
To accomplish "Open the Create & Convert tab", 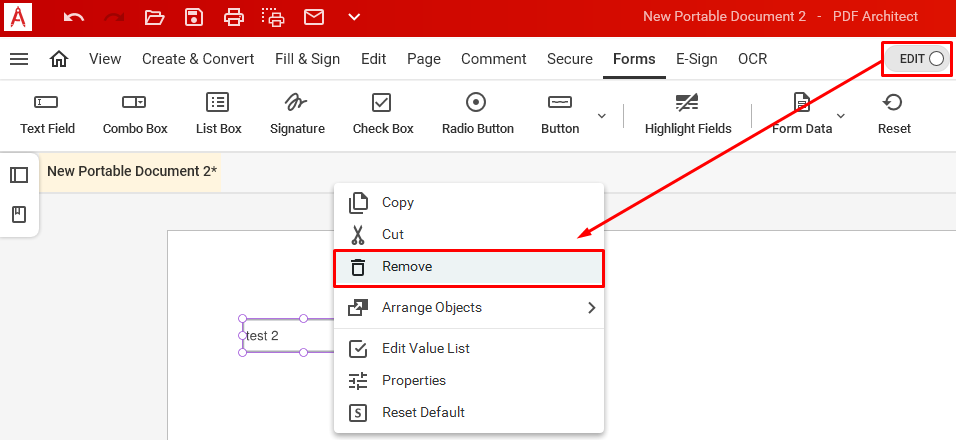I will 198,59.
